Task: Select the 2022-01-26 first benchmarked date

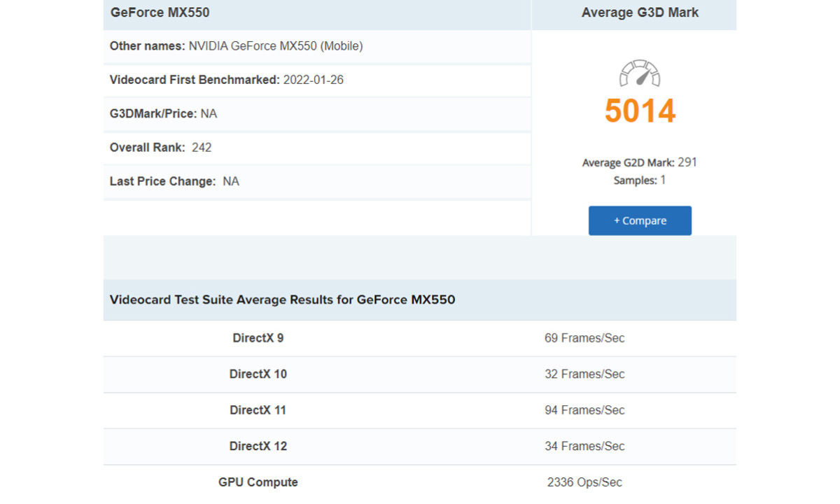Action: pyautogui.click(x=313, y=80)
